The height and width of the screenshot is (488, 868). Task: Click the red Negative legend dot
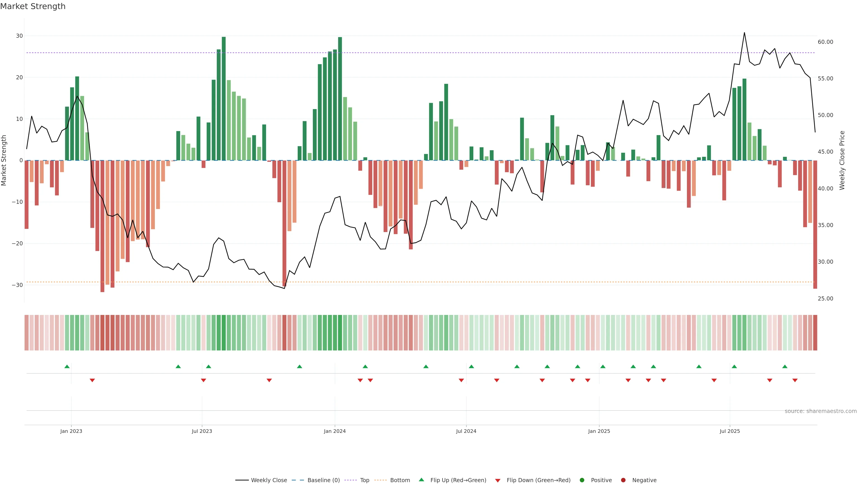pyautogui.click(x=623, y=480)
